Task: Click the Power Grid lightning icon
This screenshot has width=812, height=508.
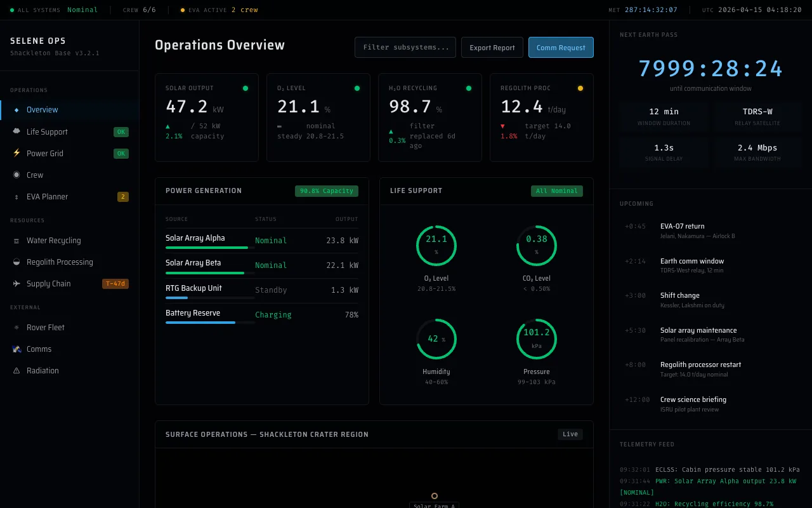Action: click(x=16, y=153)
